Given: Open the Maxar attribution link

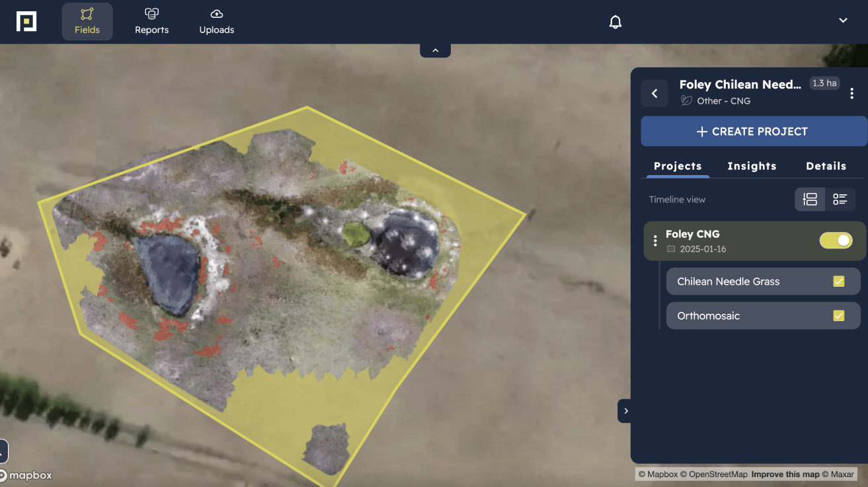Looking at the screenshot, I should point(838,474).
